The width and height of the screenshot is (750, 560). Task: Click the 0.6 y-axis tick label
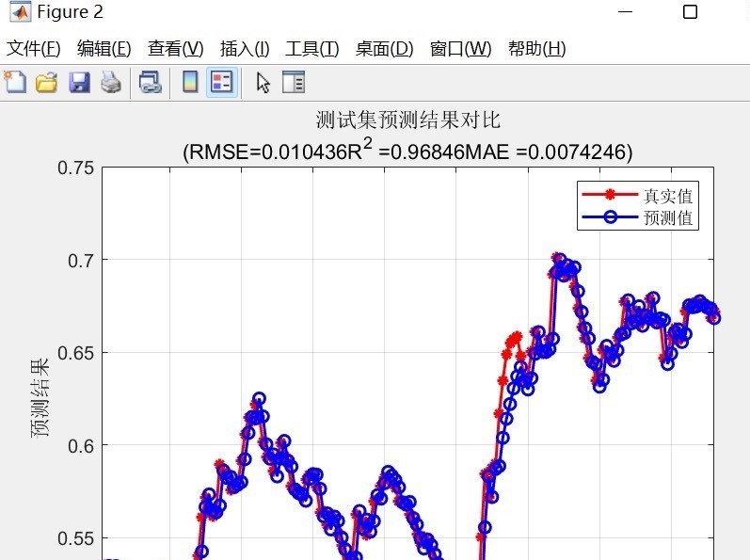81,446
